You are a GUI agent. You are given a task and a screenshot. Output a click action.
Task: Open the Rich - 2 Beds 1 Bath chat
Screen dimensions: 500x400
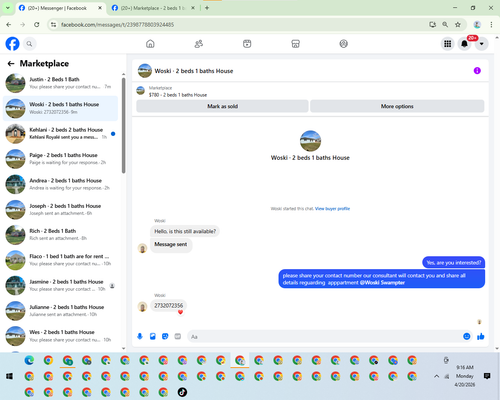pos(61,235)
